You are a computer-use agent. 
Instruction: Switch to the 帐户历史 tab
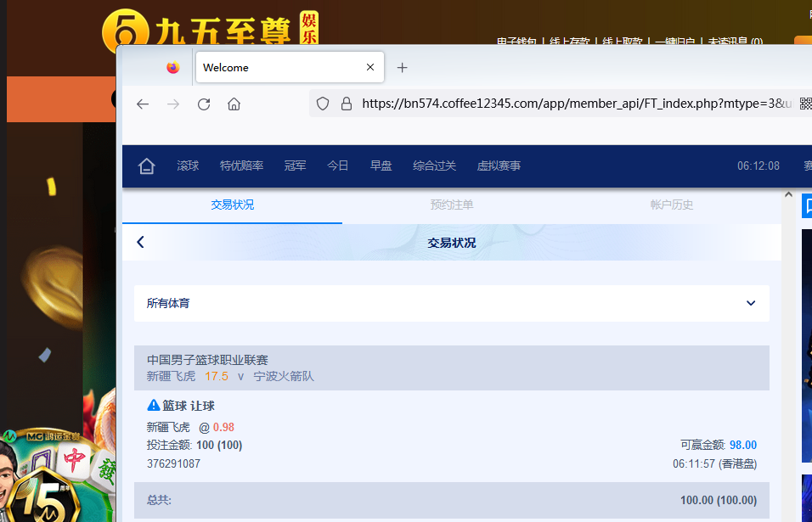(x=671, y=205)
